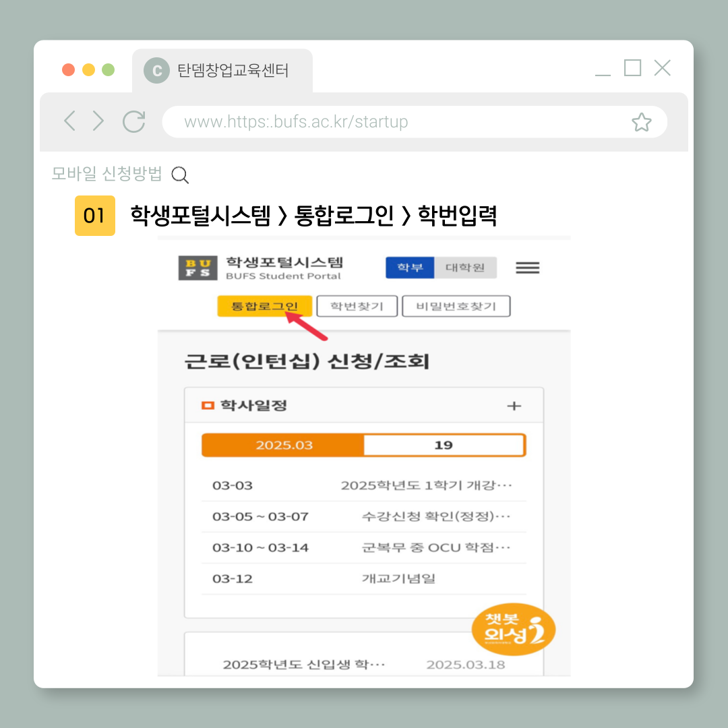Click the browser forward arrow icon

(98, 121)
